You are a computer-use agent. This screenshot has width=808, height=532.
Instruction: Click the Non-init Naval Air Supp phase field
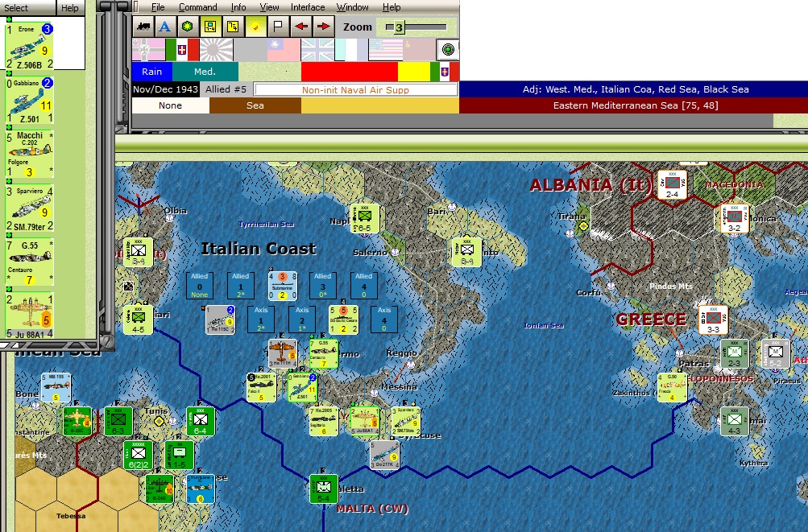[x=355, y=89]
